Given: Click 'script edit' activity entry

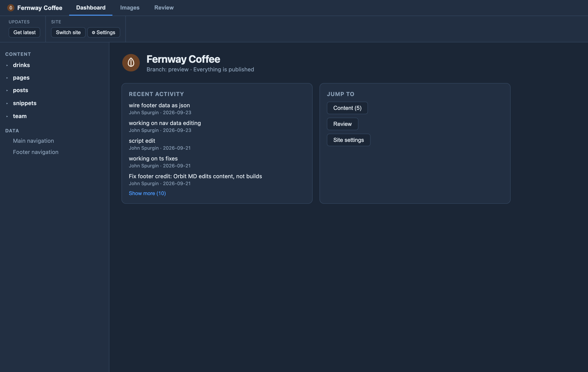Looking at the screenshot, I should click(x=142, y=141).
